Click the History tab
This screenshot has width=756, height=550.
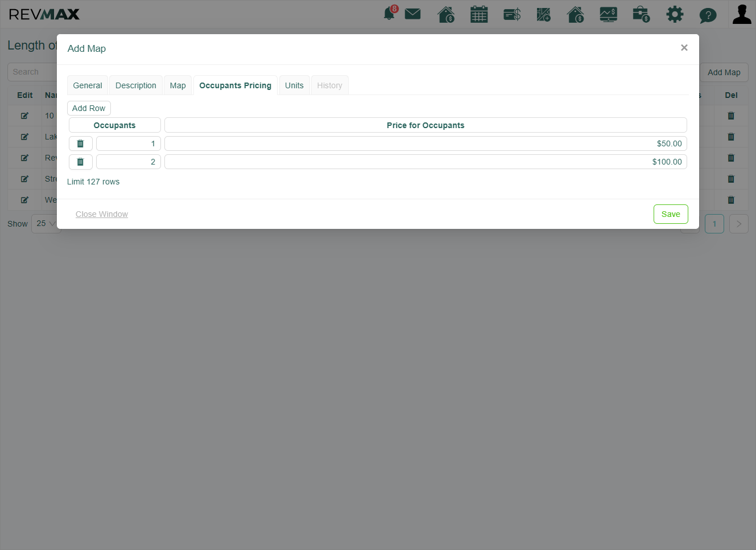tap(330, 85)
